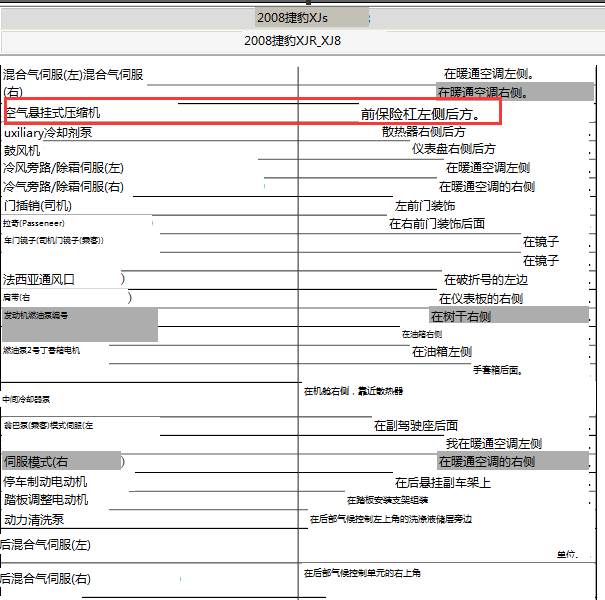Image resolution: width=605 pixels, height=600 pixels.
Task: Click 在油箱右侧 small text
Action: tap(422, 334)
